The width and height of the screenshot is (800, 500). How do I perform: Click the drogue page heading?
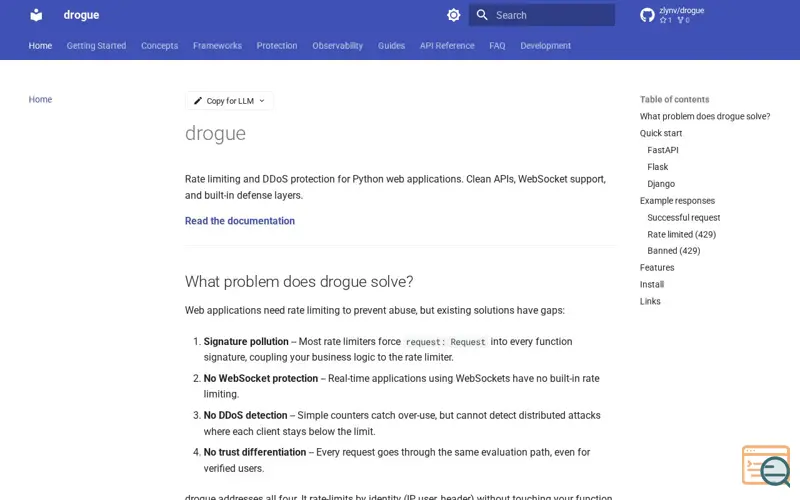(x=215, y=134)
